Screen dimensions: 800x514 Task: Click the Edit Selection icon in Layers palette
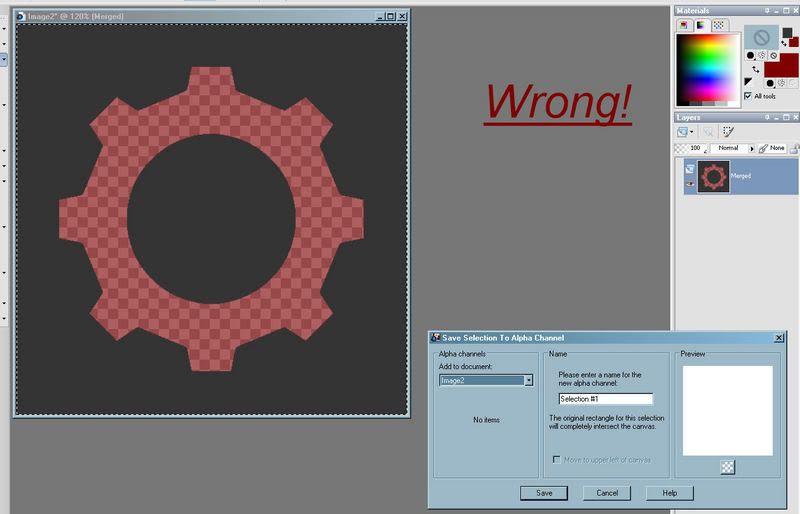click(728, 131)
